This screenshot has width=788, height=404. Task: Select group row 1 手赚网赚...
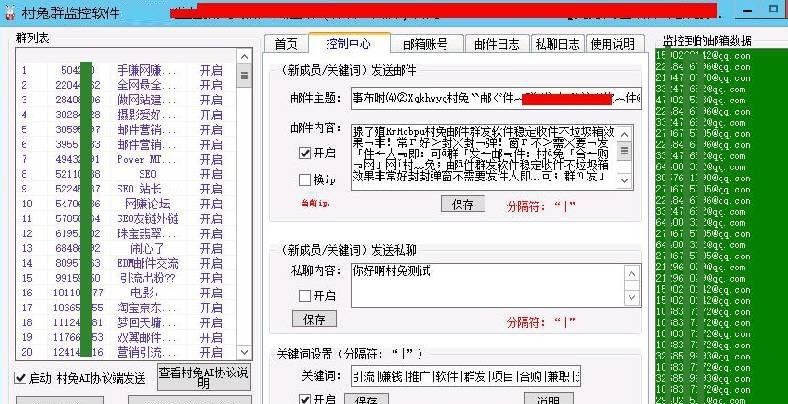tap(127, 70)
